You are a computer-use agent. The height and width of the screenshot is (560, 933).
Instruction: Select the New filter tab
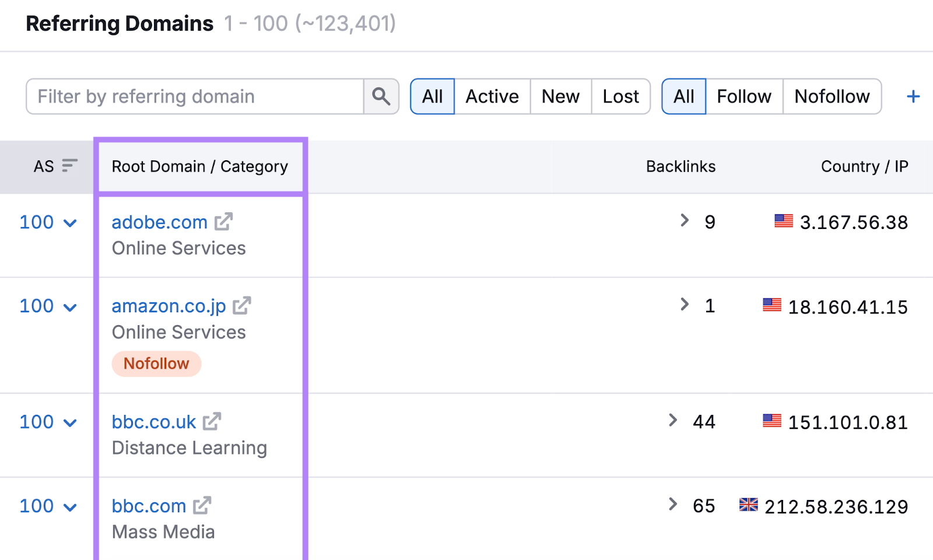(560, 96)
